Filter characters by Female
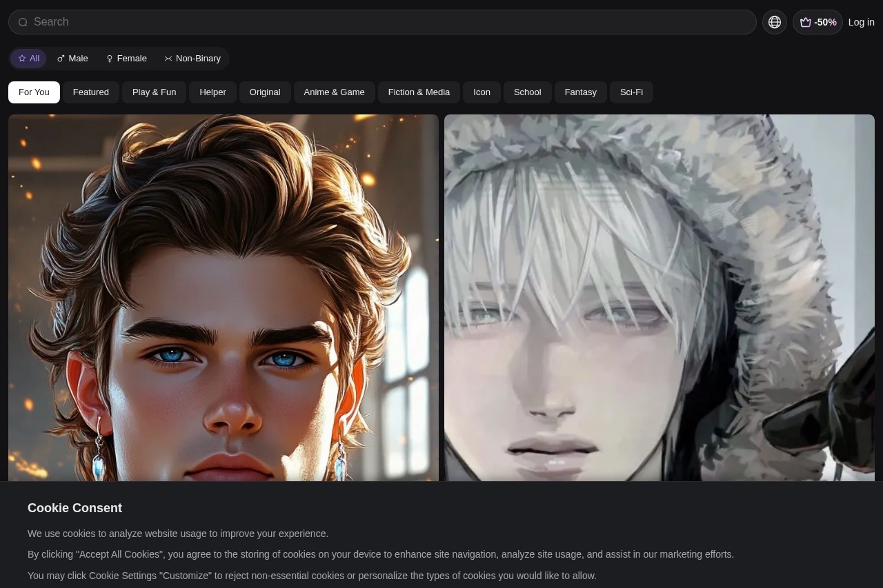Screen dimensions: 883x588 tap(126, 59)
